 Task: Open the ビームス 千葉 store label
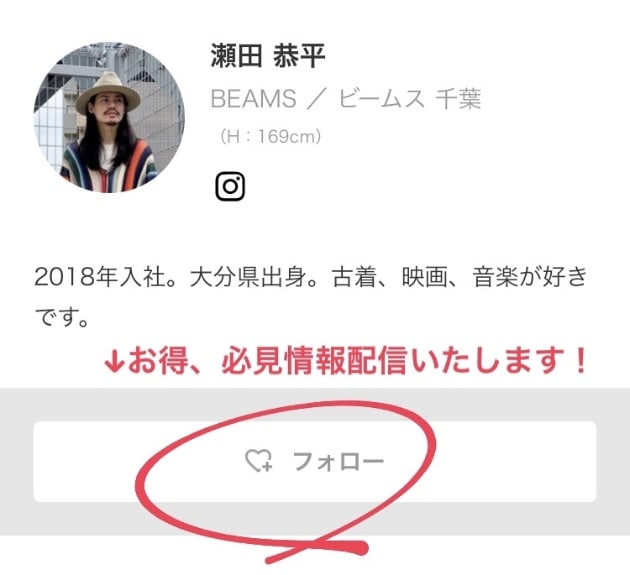click(409, 99)
